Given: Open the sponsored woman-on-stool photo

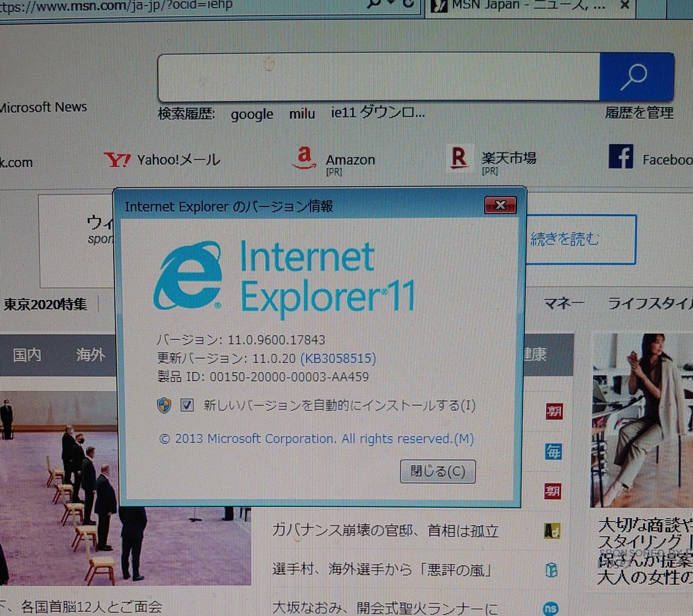Looking at the screenshot, I should 642,420.
